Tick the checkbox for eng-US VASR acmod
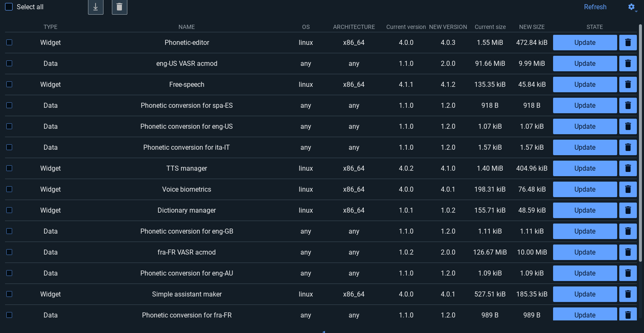644x333 pixels. point(9,64)
